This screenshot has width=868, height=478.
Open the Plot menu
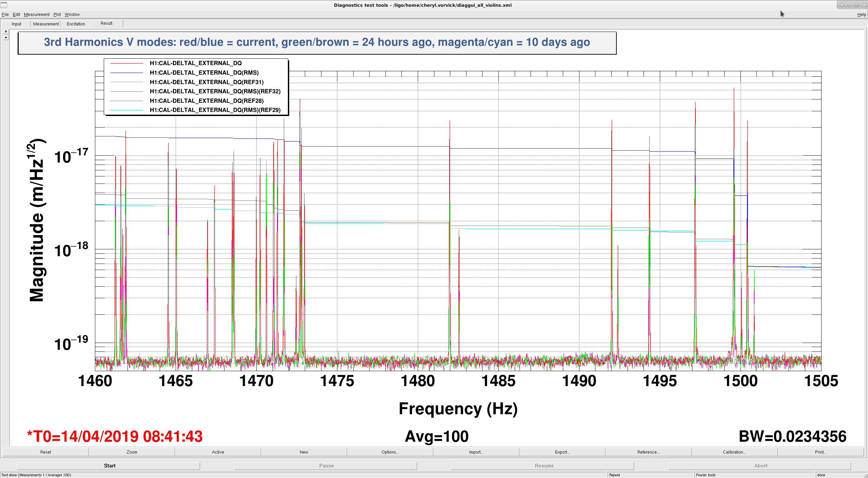click(x=57, y=15)
